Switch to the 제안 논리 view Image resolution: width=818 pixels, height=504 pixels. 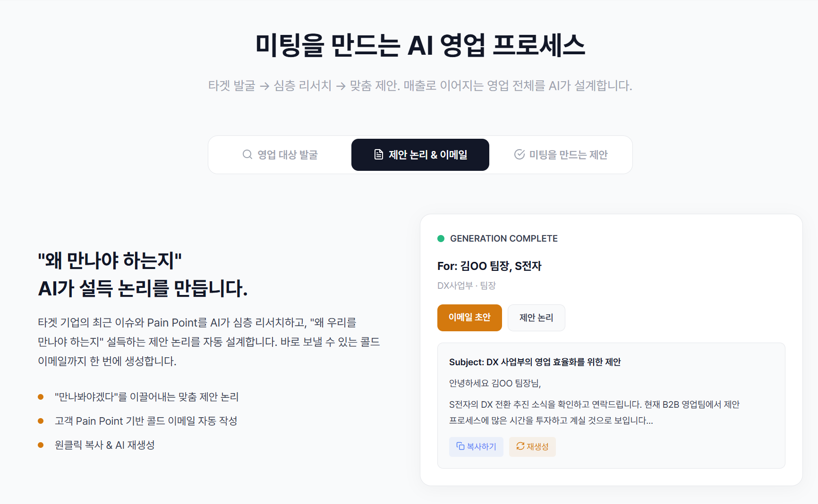536,318
